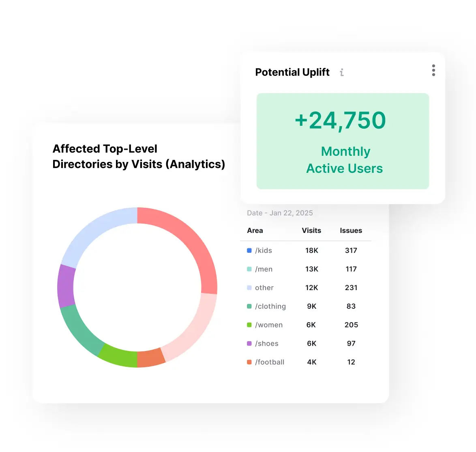Click the 317 issues count for /kids
This screenshot has width=476, height=452.
pyautogui.click(x=351, y=250)
